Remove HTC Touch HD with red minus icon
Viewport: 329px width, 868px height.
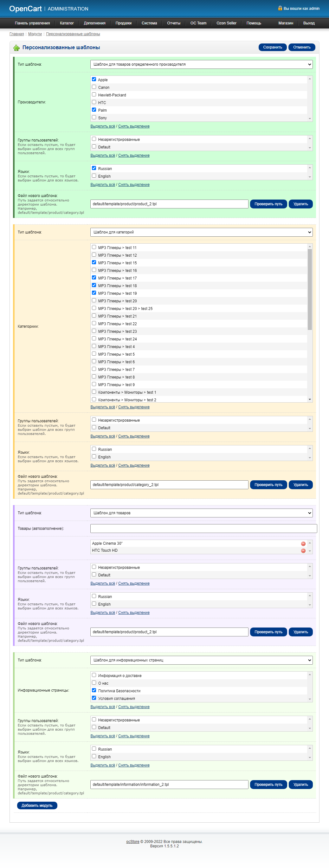coord(303,550)
